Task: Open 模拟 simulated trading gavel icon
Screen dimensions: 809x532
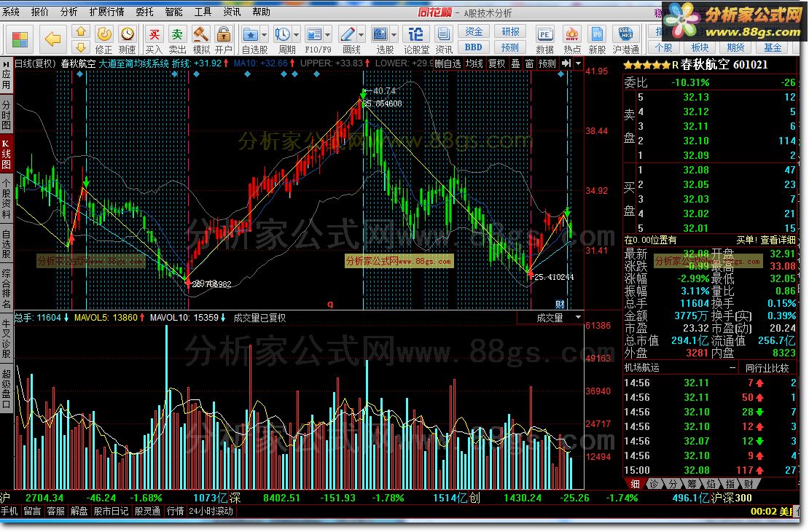Action: click(200, 40)
